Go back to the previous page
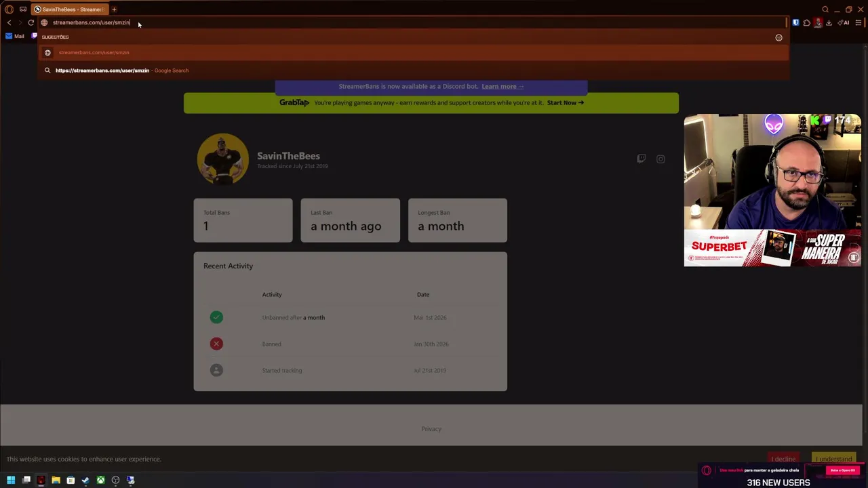The width and height of the screenshot is (868, 488). click(x=9, y=22)
